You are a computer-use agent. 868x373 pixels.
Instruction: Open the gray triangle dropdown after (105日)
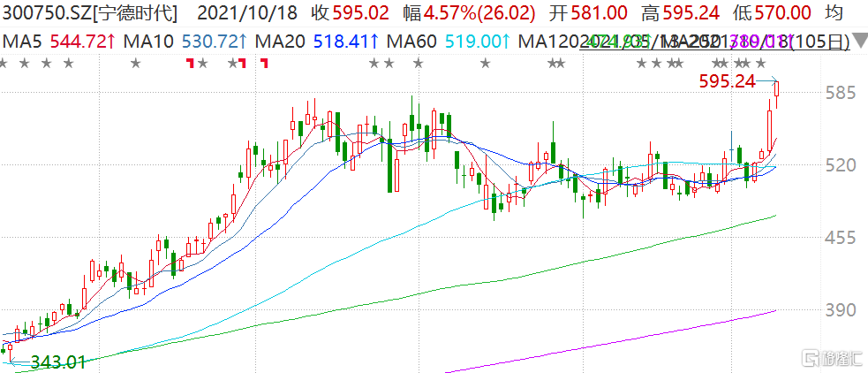[860, 41]
